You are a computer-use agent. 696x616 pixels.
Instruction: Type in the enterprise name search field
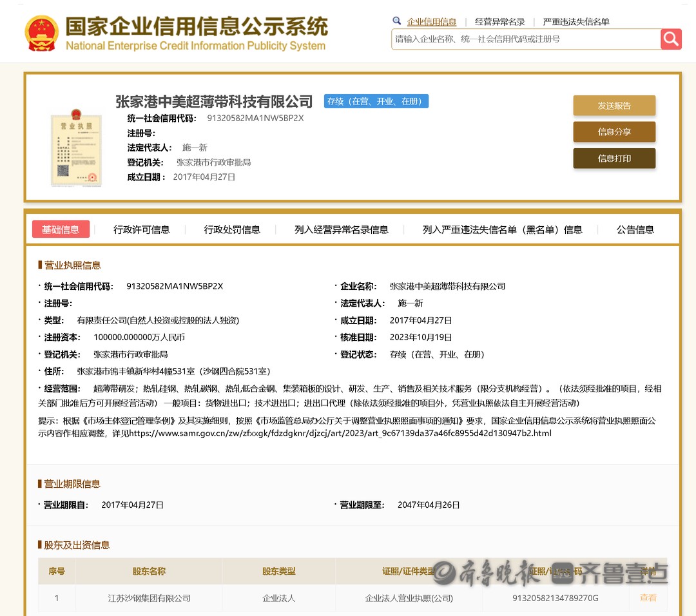point(525,39)
